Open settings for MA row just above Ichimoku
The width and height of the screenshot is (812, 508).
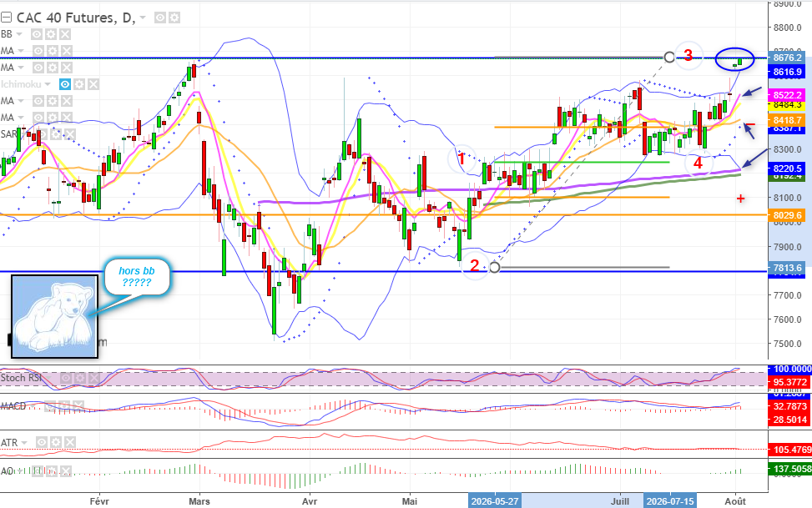(x=53, y=68)
